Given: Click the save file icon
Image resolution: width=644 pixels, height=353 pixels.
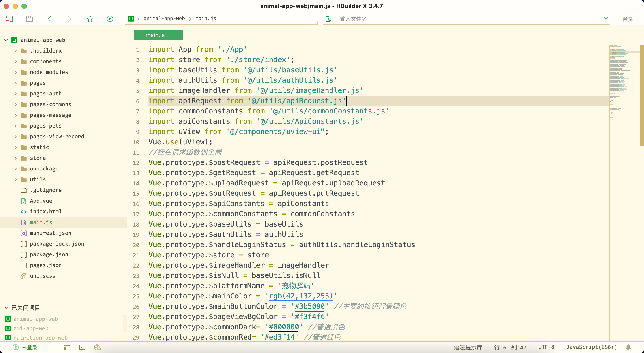Looking at the screenshot, I should (30, 19).
